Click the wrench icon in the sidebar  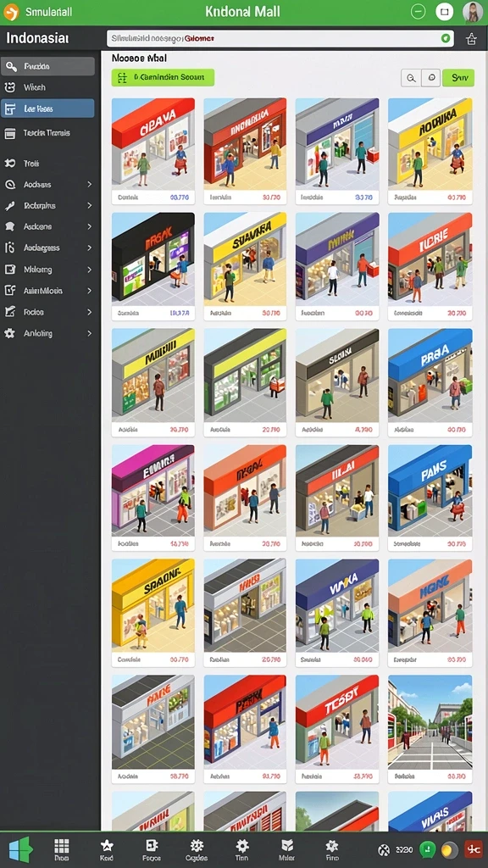tap(9, 205)
